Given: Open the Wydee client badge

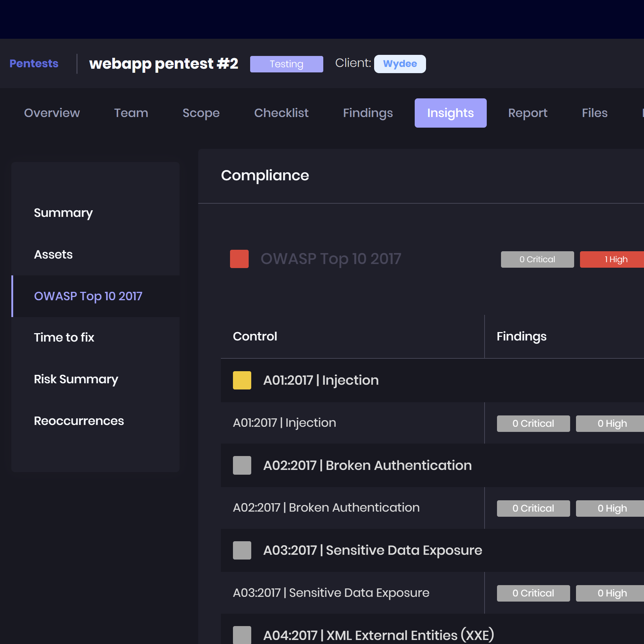Looking at the screenshot, I should [x=400, y=64].
